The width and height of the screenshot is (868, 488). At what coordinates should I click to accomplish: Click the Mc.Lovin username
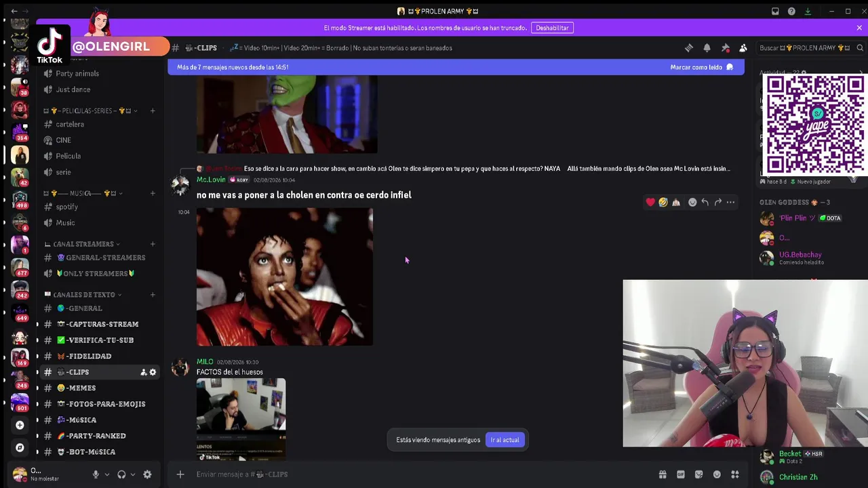(x=211, y=180)
